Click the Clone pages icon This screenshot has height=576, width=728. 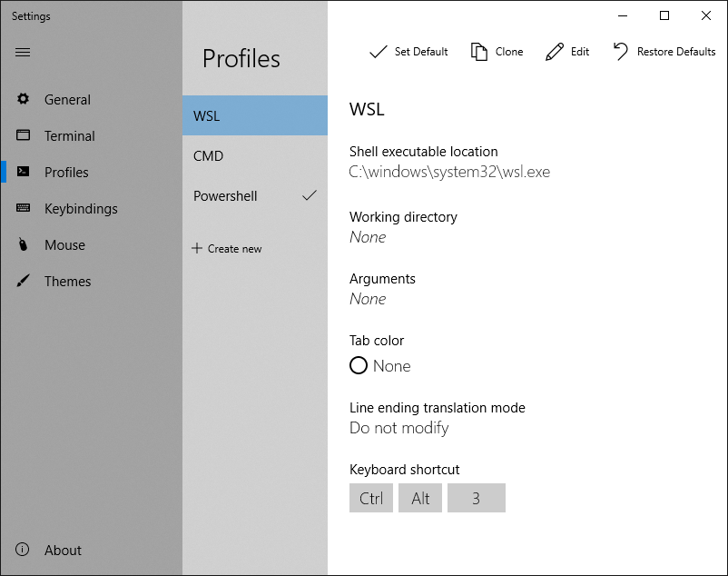478,52
